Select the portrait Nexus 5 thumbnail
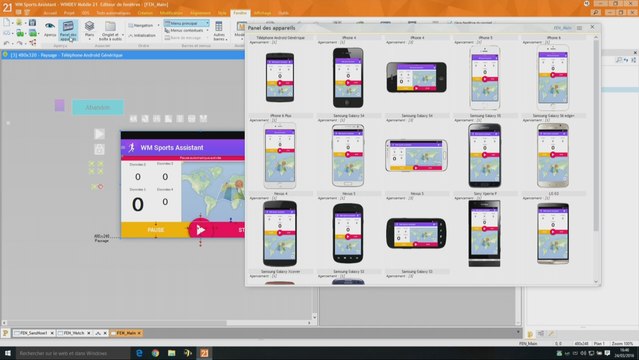639x360 pixels. click(x=348, y=233)
